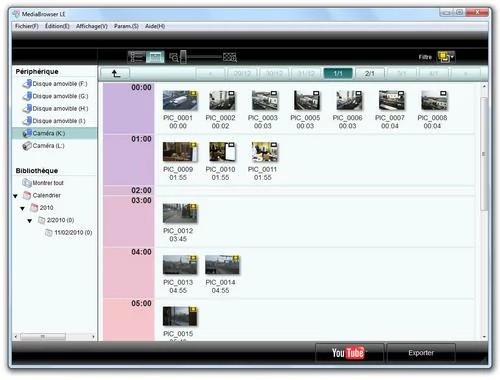The height and width of the screenshot is (380, 500).
Task: Collapse the Calendrier tree node
Action: pos(15,196)
